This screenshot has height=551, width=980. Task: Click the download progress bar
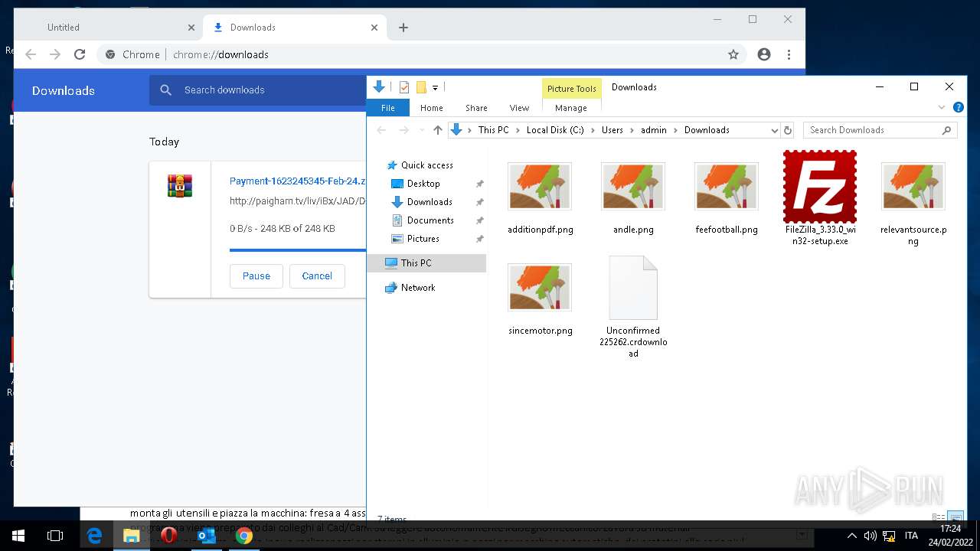[x=298, y=250]
